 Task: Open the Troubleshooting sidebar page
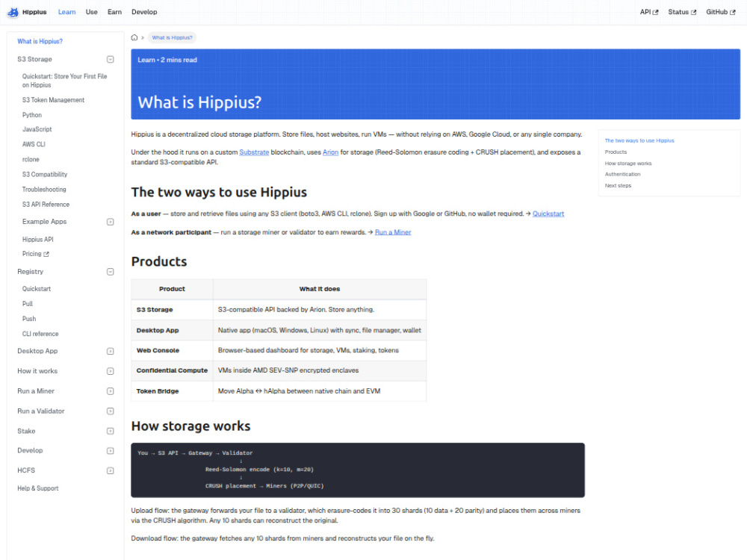coord(44,190)
